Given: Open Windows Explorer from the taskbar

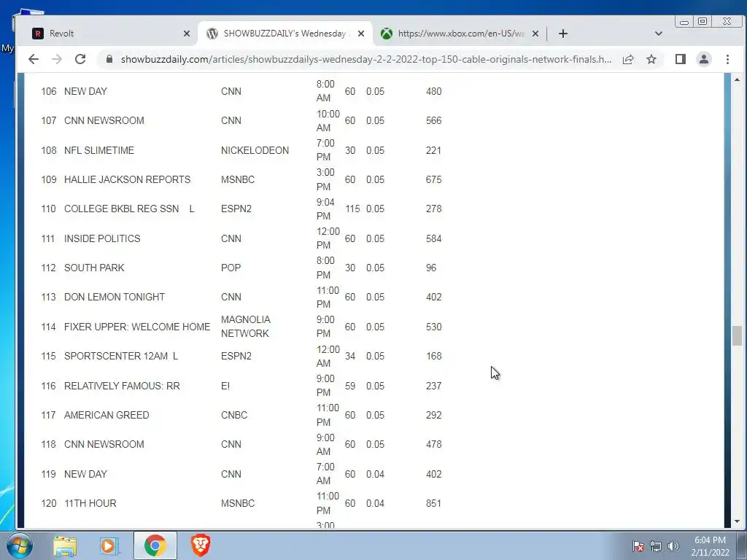Looking at the screenshot, I should coord(65,545).
